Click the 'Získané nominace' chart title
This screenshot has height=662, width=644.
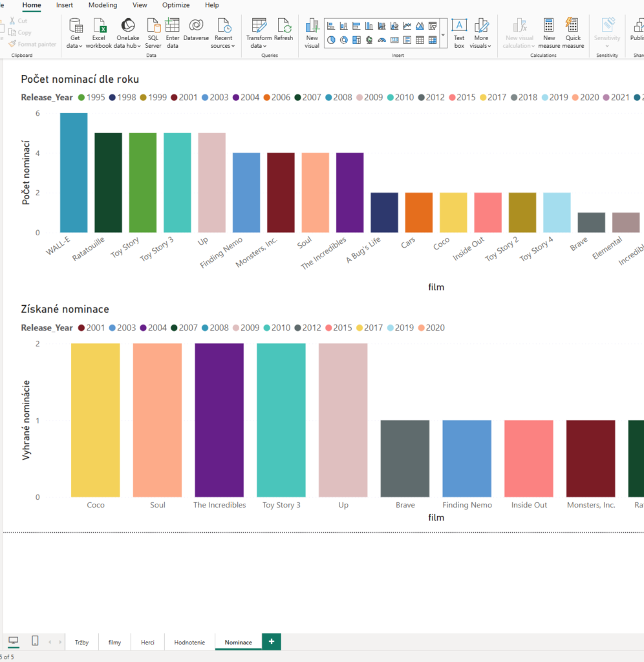(x=65, y=310)
